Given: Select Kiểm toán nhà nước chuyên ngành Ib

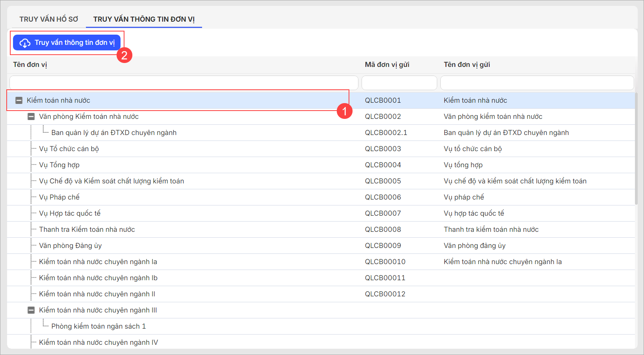Looking at the screenshot, I should click(x=98, y=278).
